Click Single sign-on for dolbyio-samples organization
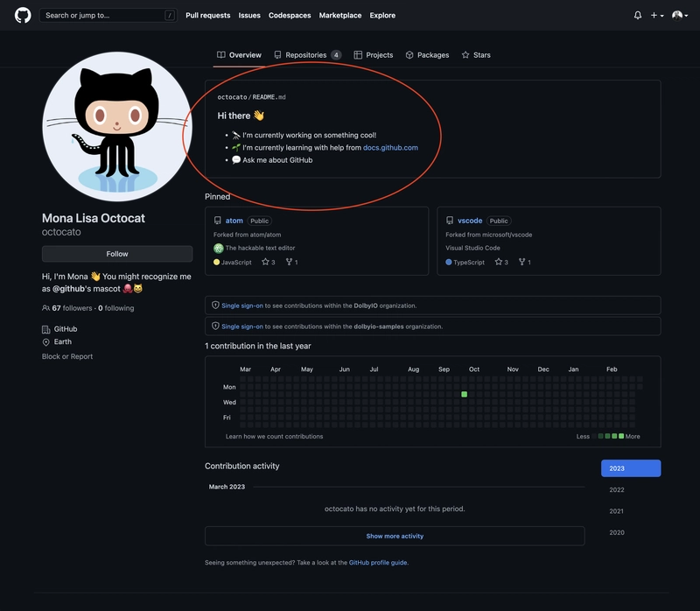 (x=242, y=327)
